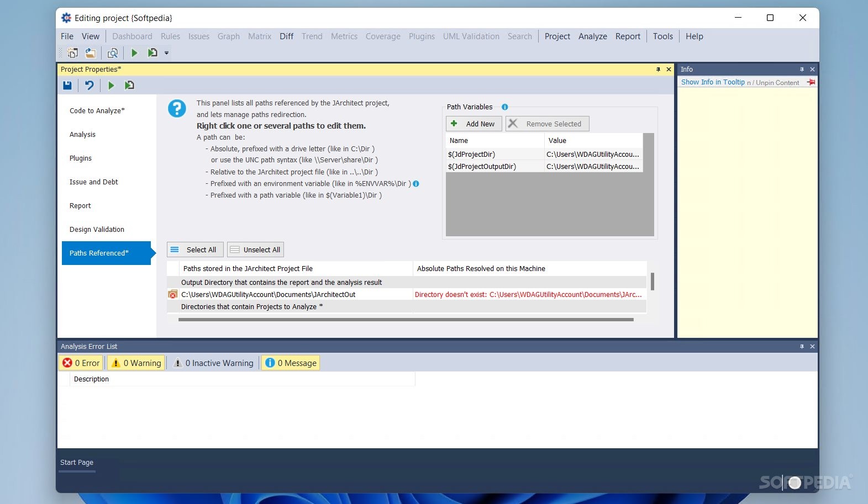Image resolution: width=868 pixels, height=504 pixels.
Task: Click the Description column header
Action: (x=242, y=379)
